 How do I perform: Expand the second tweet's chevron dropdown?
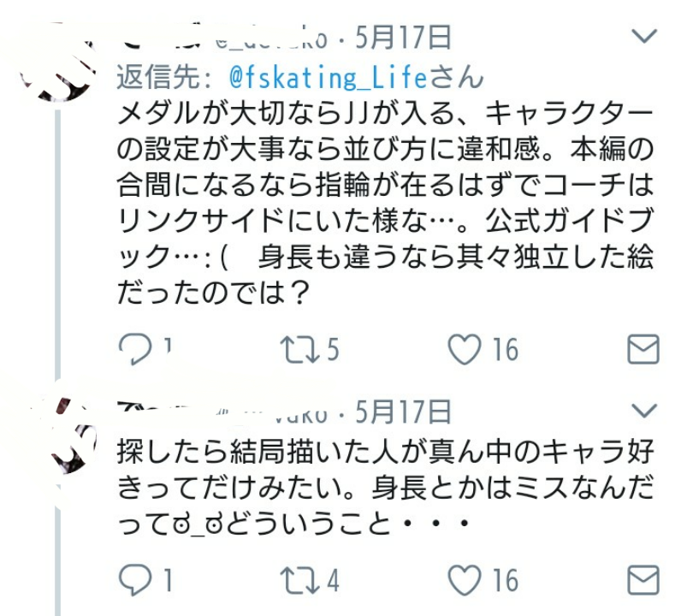[x=643, y=411]
